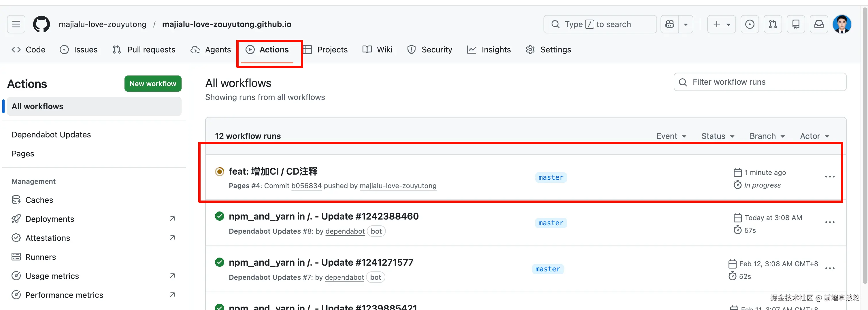Click the Usage metrics external link arrow
This screenshot has height=310, width=868.
[172, 276]
